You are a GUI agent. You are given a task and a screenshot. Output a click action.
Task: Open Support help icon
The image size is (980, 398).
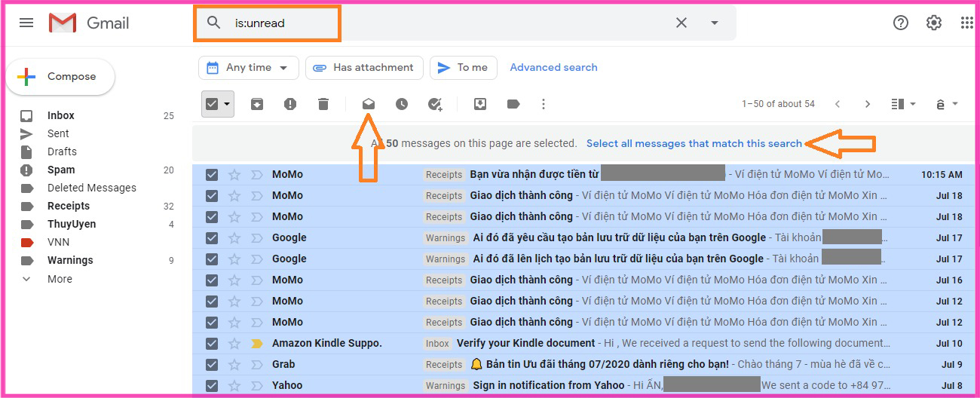click(x=901, y=23)
